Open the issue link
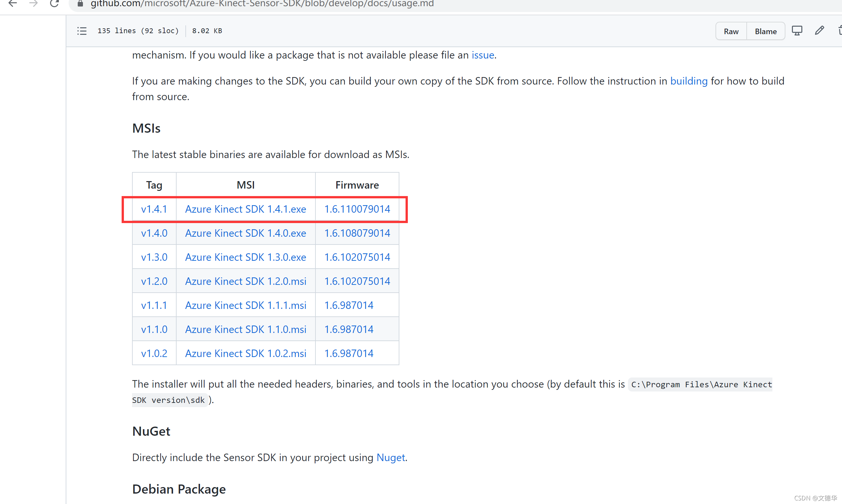This screenshot has width=842, height=504. [483, 55]
